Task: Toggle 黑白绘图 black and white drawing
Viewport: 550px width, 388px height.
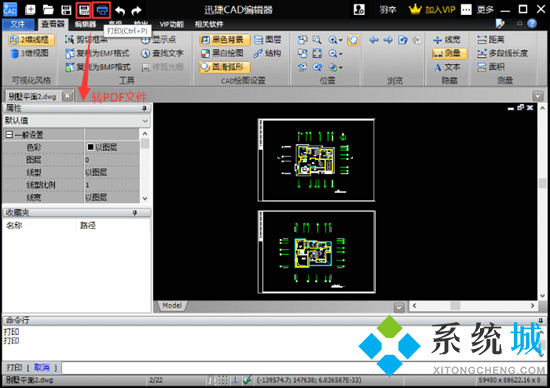Action: (222, 53)
